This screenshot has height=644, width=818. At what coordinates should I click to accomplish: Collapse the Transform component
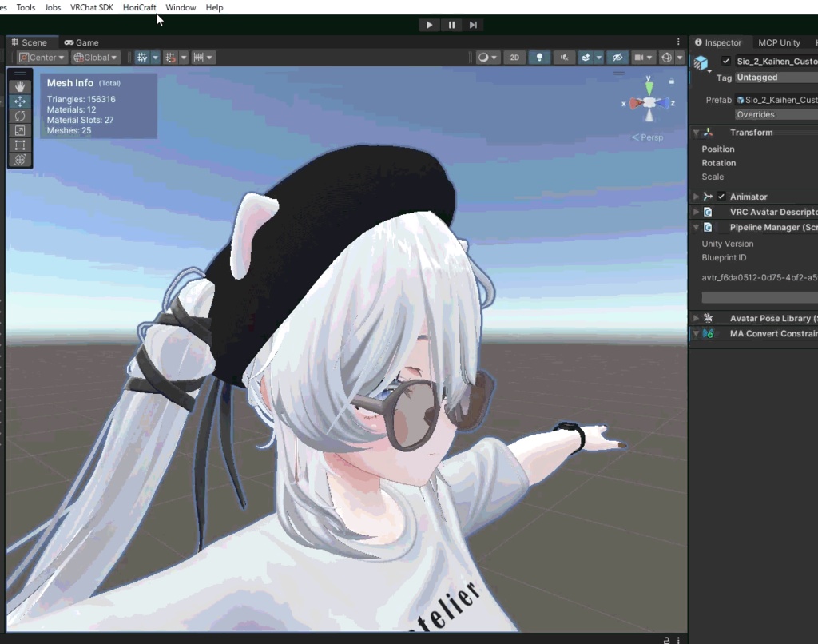tap(696, 133)
